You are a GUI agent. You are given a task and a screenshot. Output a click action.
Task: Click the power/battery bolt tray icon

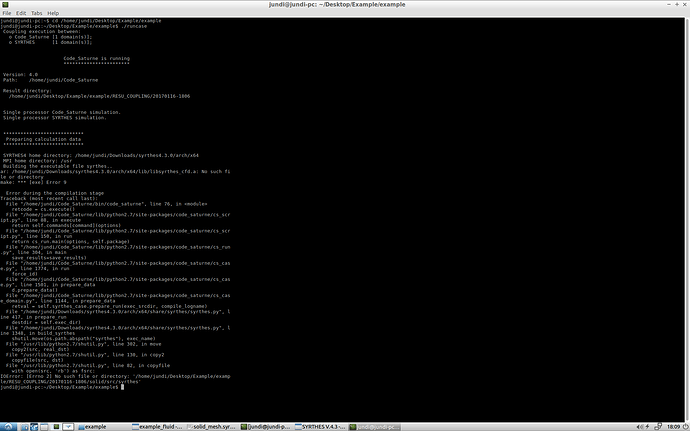point(647,427)
